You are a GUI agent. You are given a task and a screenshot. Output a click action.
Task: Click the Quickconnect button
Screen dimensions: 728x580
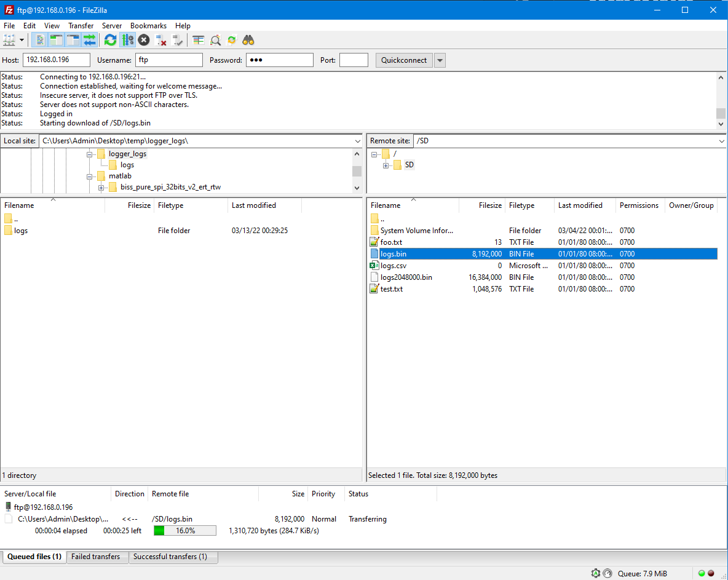(x=403, y=60)
